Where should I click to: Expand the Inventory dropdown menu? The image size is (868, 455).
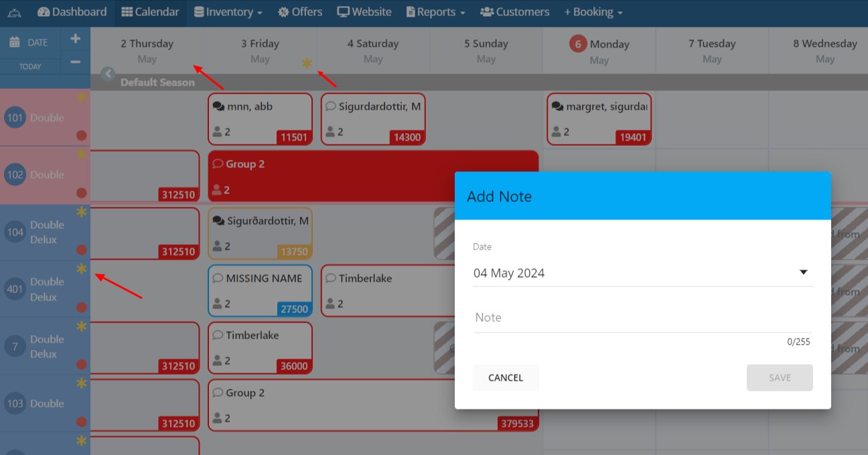[228, 12]
